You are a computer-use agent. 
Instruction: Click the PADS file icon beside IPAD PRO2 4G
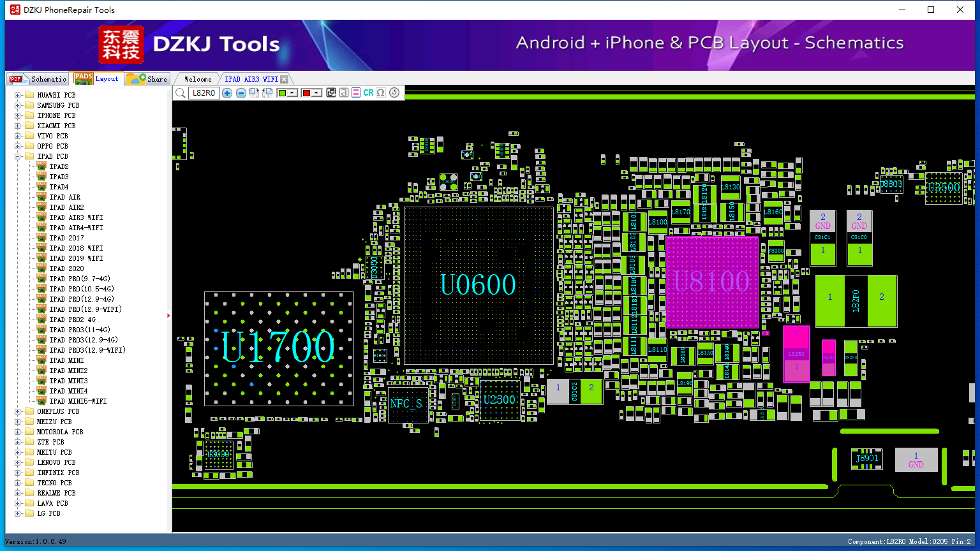point(41,320)
